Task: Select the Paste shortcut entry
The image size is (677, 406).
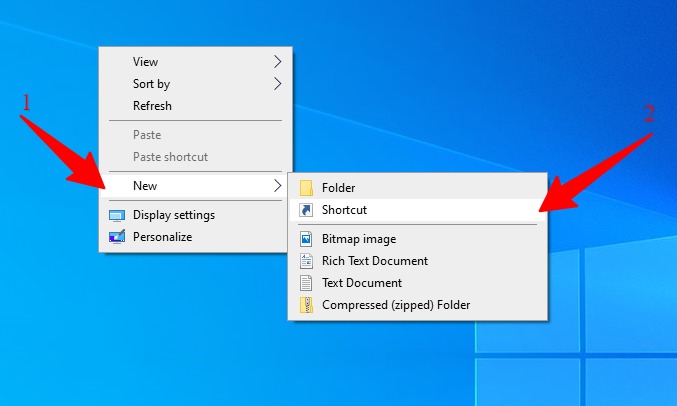Action: coord(196,157)
